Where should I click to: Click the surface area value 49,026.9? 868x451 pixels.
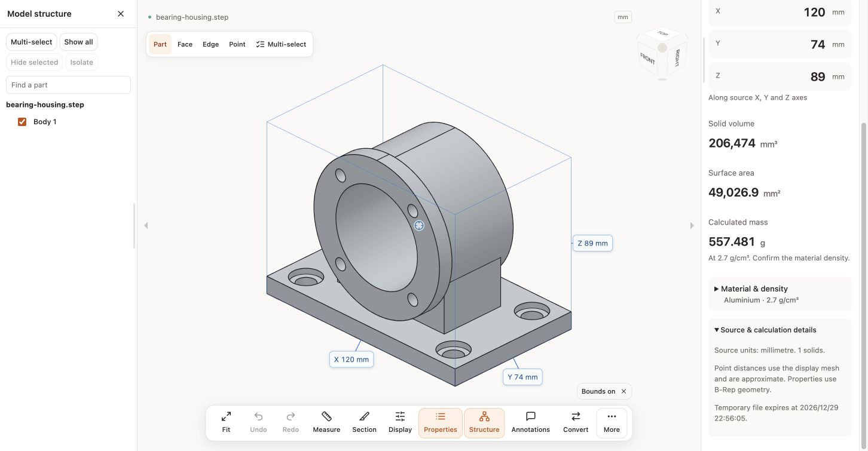733,192
